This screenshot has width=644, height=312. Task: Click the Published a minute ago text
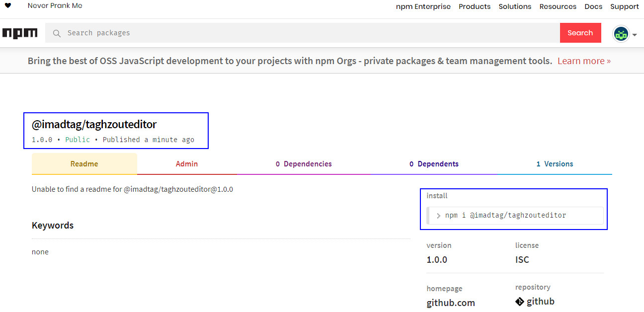click(x=149, y=140)
